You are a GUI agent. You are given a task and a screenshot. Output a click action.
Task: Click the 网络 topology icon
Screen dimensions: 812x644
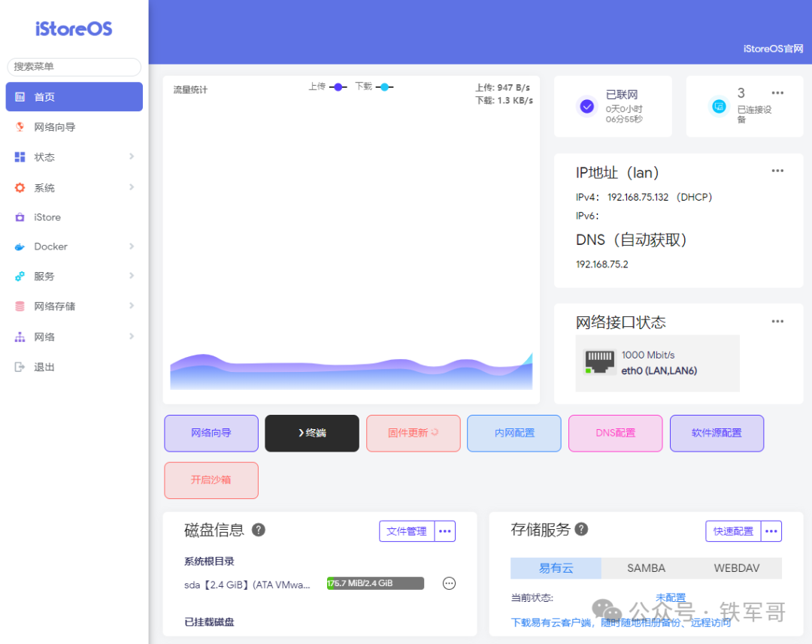point(20,337)
